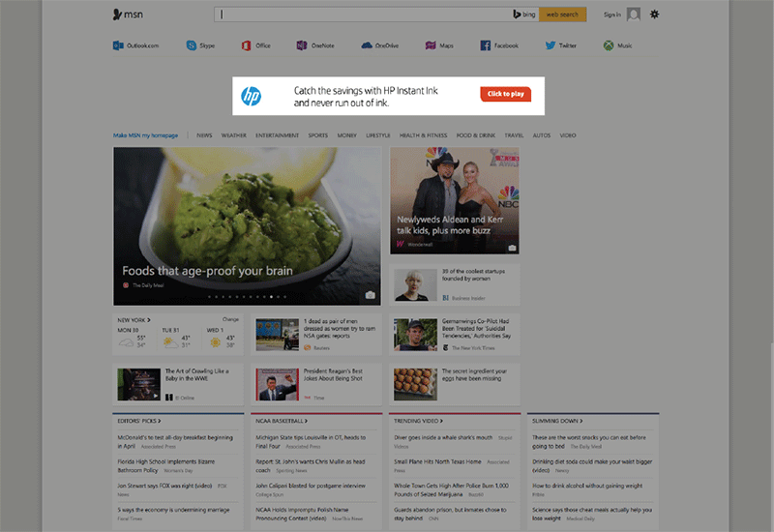Screen dimensions: 774x532
Task: Open Small Plane Hits North Texas Home
Action: pos(437,461)
